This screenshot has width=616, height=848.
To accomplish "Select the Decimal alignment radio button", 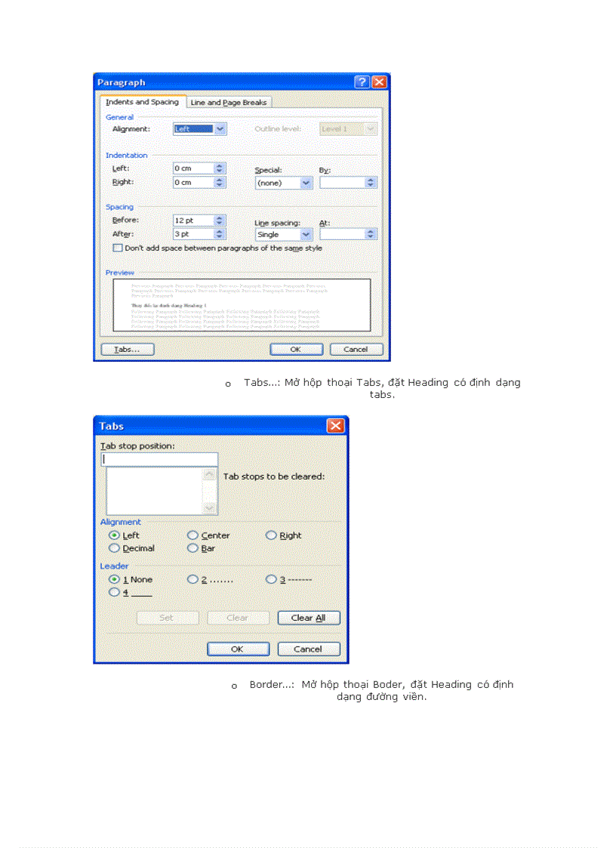I will [114, 547].
